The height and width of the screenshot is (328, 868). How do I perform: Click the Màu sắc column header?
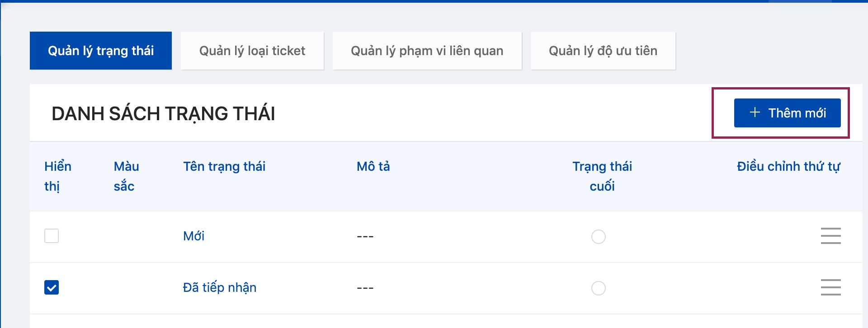click(126, 176)
